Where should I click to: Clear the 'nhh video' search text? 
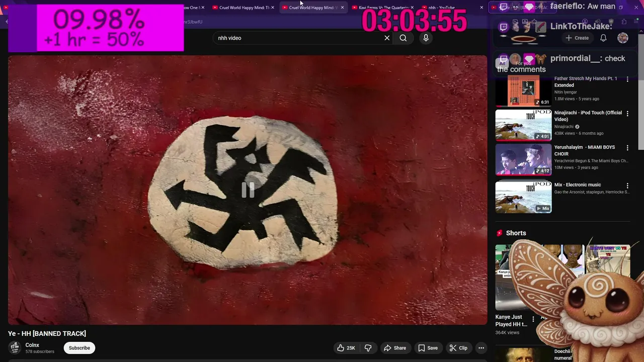click(x=387, y=38)
